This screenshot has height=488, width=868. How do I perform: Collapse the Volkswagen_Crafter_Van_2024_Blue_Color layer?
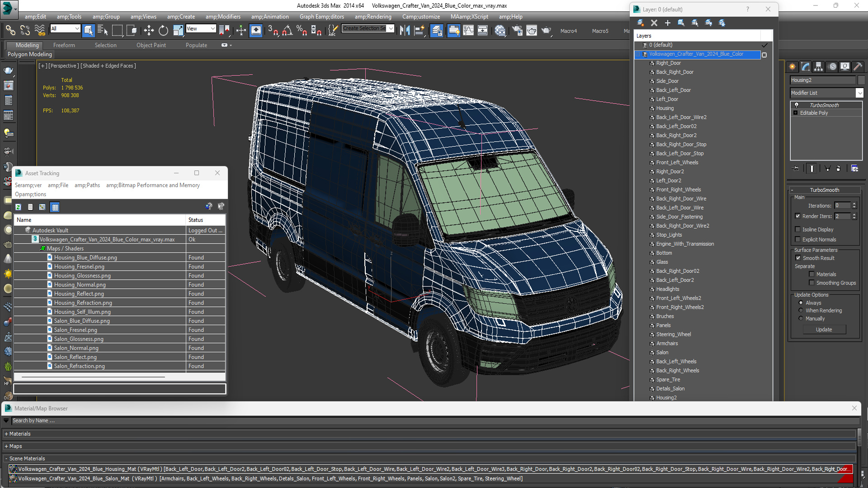point(639,54)
